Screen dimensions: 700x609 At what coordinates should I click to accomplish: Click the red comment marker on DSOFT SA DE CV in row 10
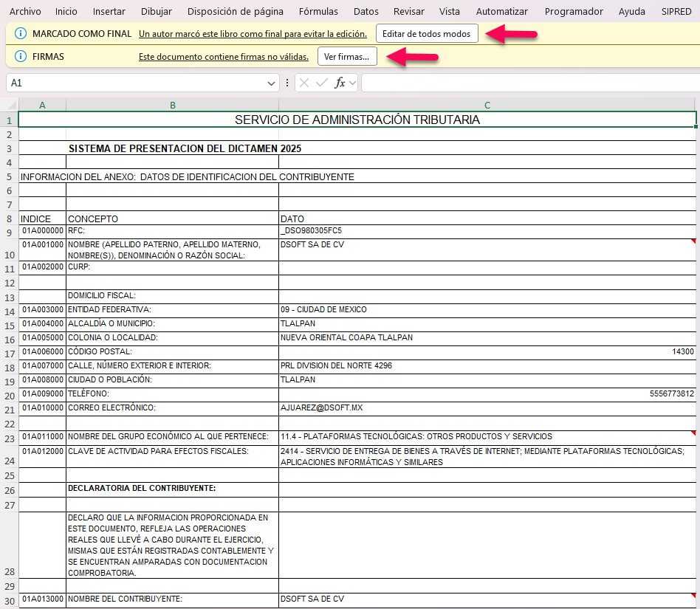(x=693, y=241)
